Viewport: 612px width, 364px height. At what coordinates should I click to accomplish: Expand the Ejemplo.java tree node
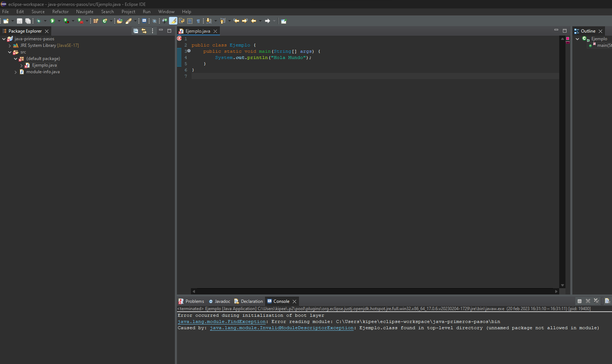tap(22, 66)
